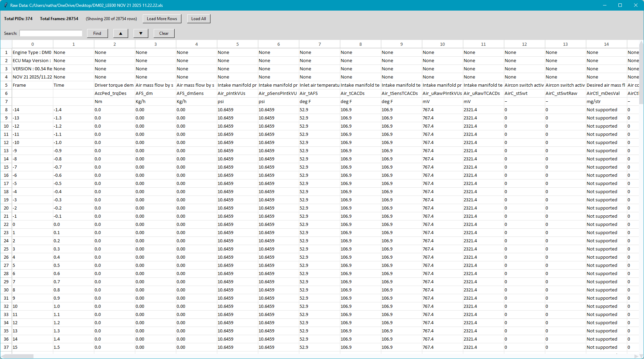The height and width of the screenshot is (359, 644).
Task: Click the 'AFS_dmSens' cell
Action: click(196, 94)
